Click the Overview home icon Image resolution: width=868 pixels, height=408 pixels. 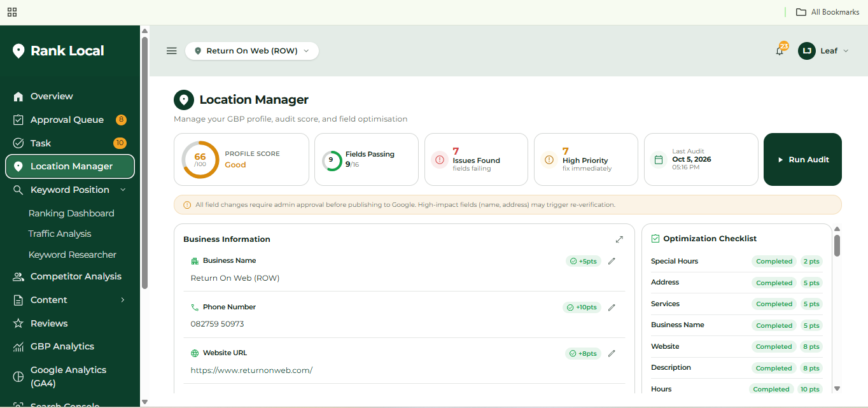click(x=18, y=96)
